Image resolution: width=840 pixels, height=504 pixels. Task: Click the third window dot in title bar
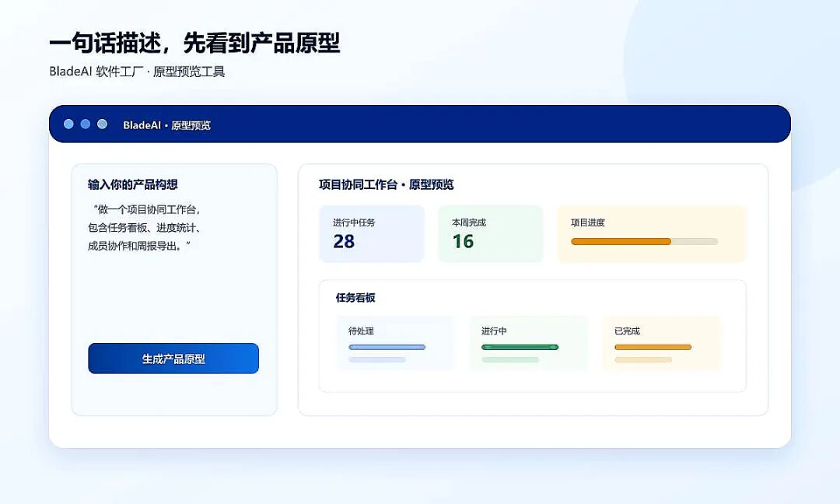point(102,124)
